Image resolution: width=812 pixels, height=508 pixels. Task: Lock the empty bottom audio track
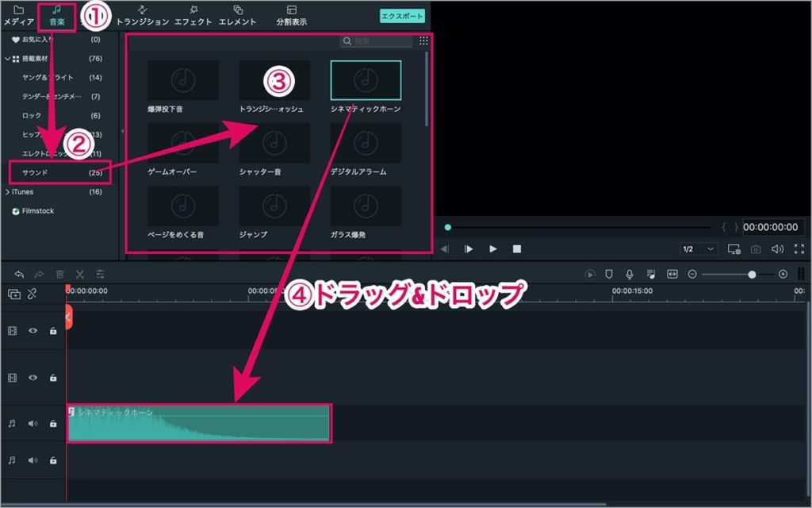(53, 460)
